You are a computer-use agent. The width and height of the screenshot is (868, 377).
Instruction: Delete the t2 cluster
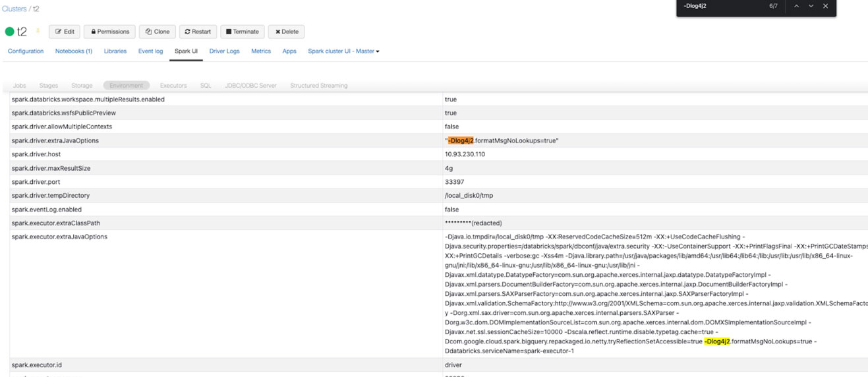(x=287, y=32)
